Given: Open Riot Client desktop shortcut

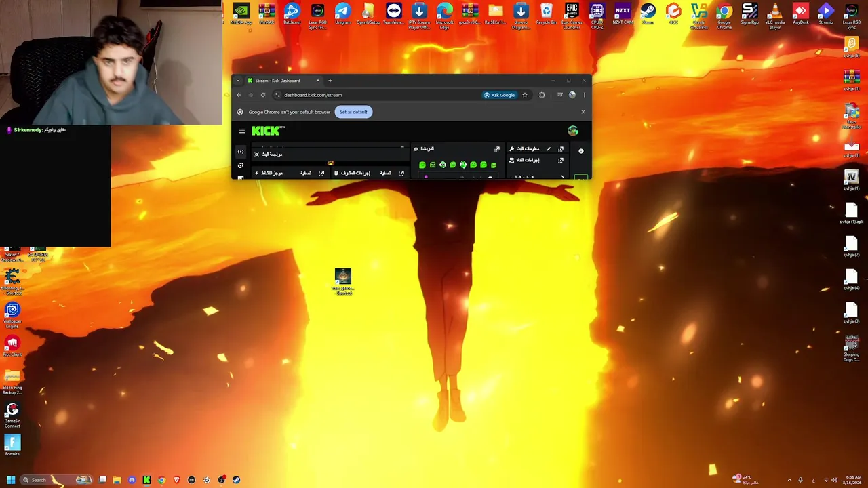Looking at the screenshot, I should coord(12,347).
